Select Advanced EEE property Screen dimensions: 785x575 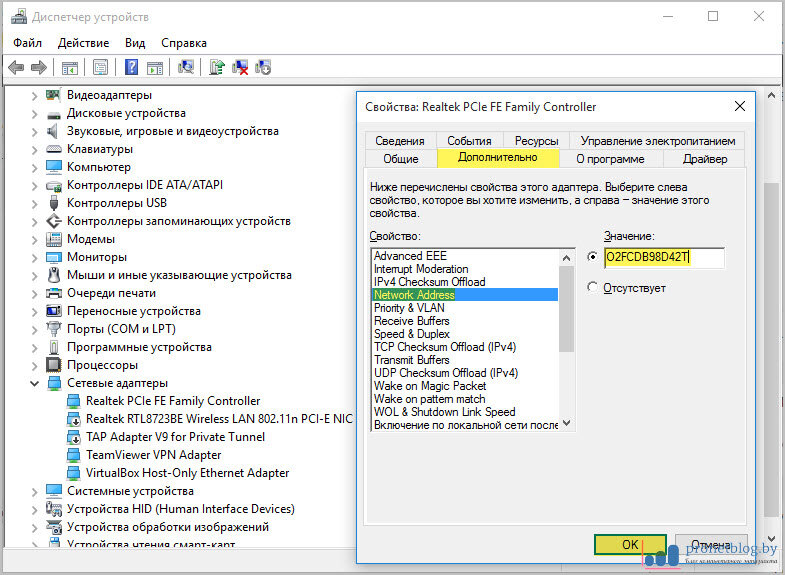coord(410,256)
